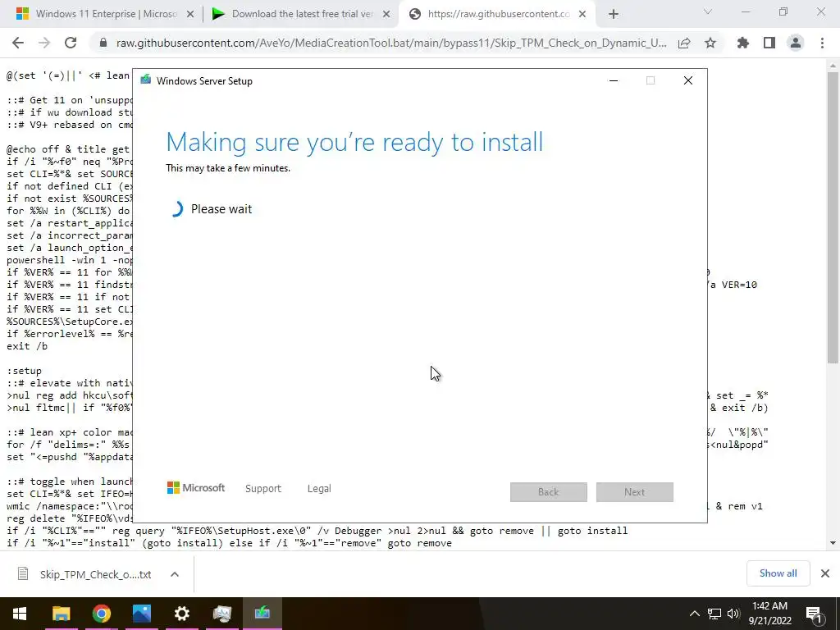Open Photos app from taskbar
The image size is (840, 630).
[141, 614]
